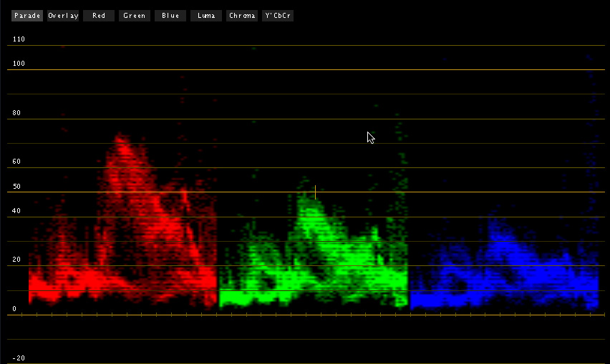Show only the Blue channel
The height and width of the screenshot is (364, 610).
coord(170,16)
